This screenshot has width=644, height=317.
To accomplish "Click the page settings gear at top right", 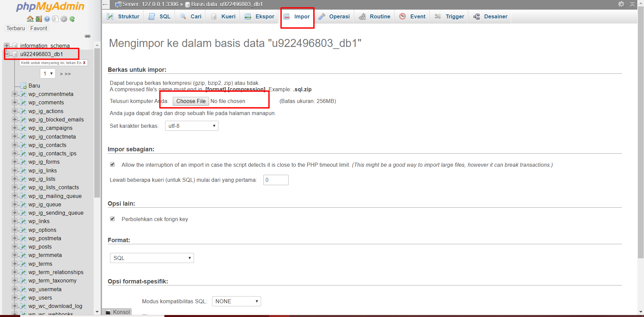I will (x=621, y=4).
